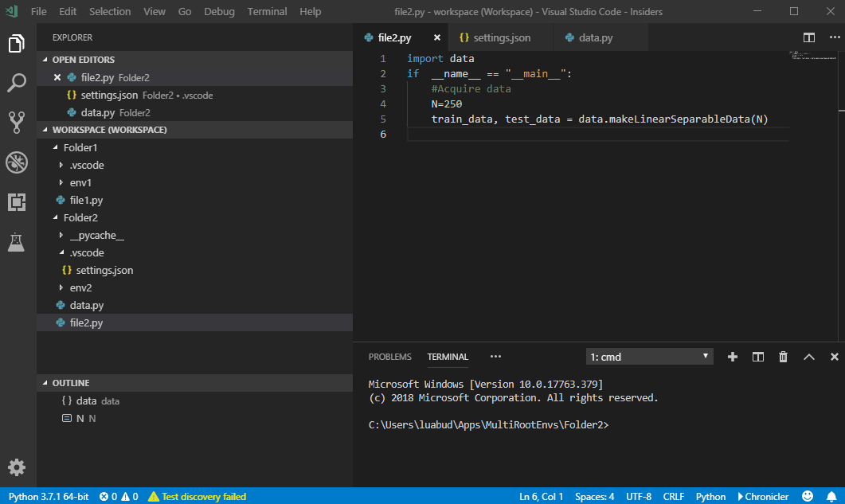The image size is (845, 504).
Task: Close file2.py in Open Editors list
Action: point(57,77)
